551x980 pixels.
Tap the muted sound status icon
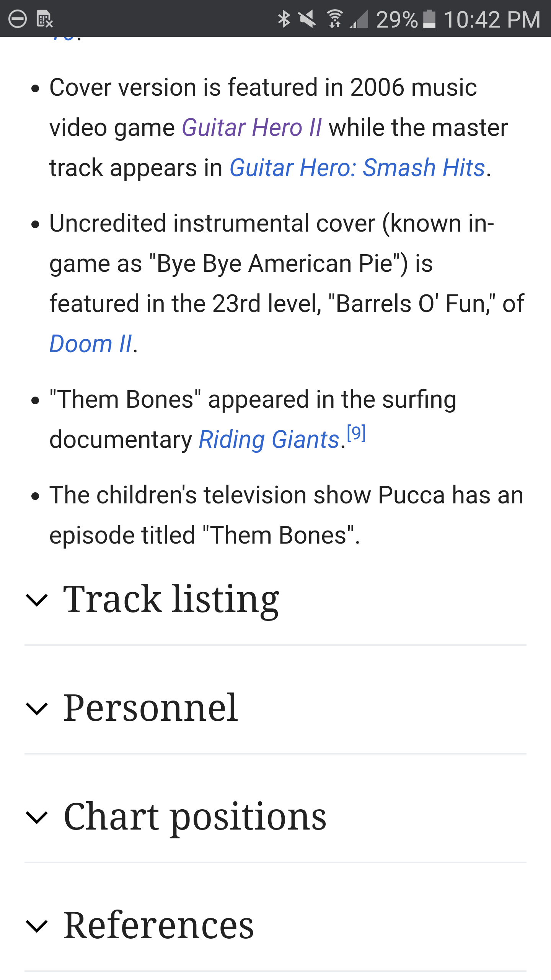(x=307, y=19)
